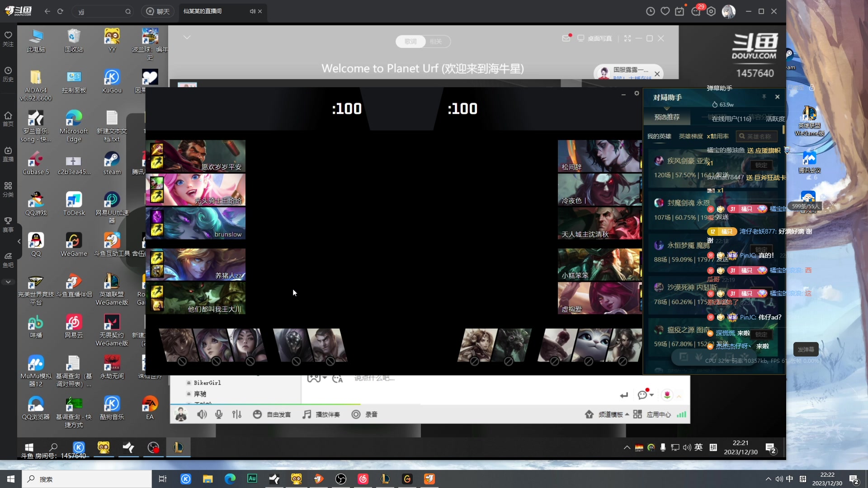The height and width of the screenshot is (488, 868).
Task: Open the audio mixer sliders icon
Action: pos(237,414)
